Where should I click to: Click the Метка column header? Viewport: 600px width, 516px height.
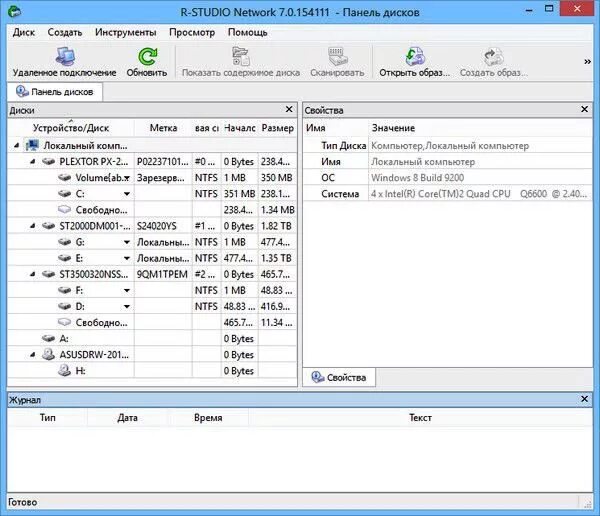(x=163, y=128)
